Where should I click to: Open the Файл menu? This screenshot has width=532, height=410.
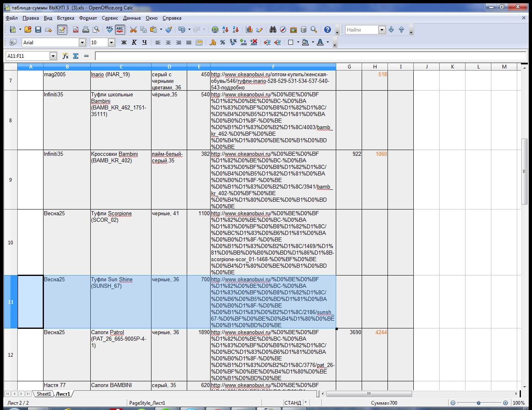(11, 18)
